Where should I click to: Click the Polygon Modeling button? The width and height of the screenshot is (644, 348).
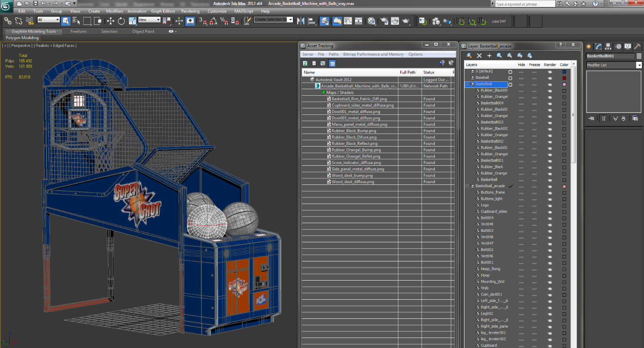[22, 38]
